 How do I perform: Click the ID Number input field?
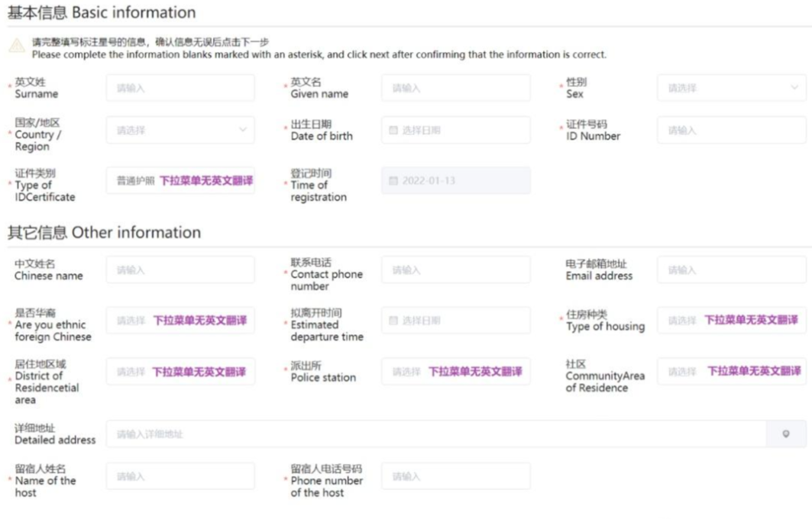pos(731,131)
